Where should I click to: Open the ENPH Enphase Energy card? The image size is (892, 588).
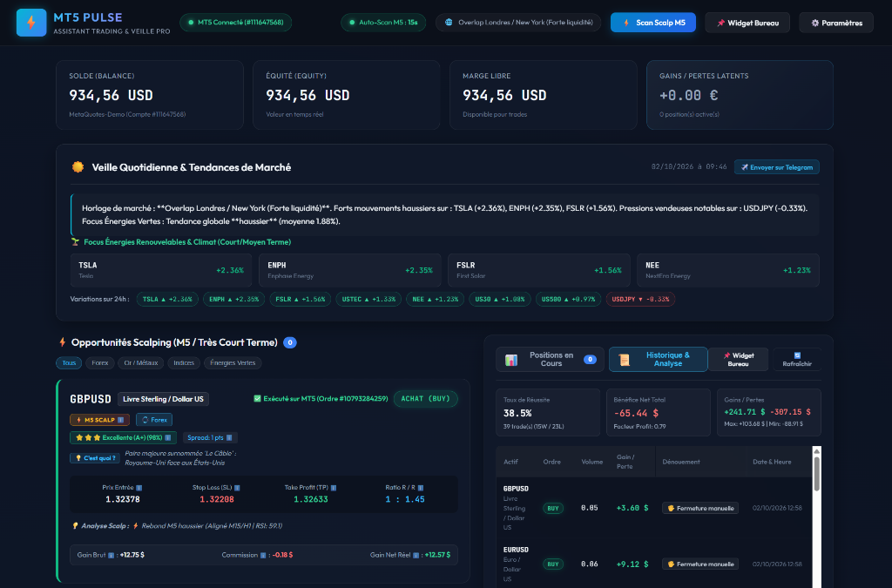point(350,270)
